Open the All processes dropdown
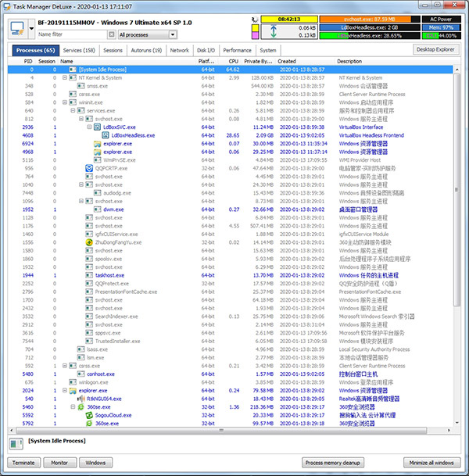The image size is (469, 476). [147, 34]
